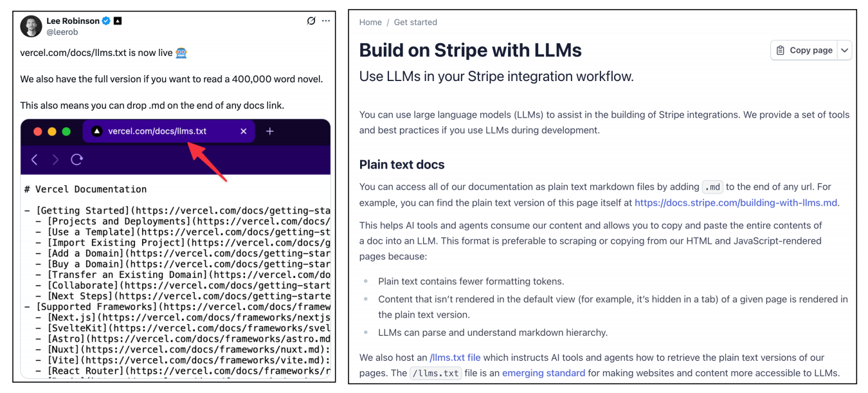
Task: Click the 'Plain text docs' heading
Action: pos(402,165)
